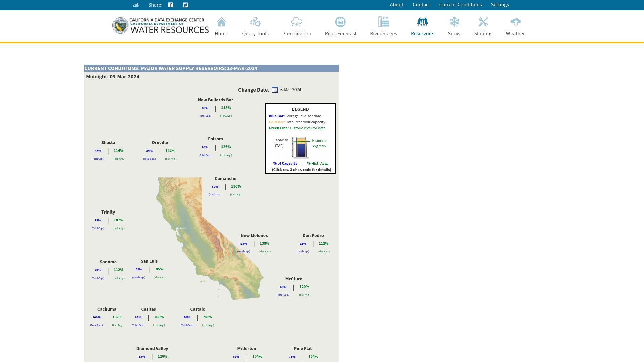Open Snow snowflake icon
Image resolution: width=644 pixels, height=362 pixels.
(454, 22)
